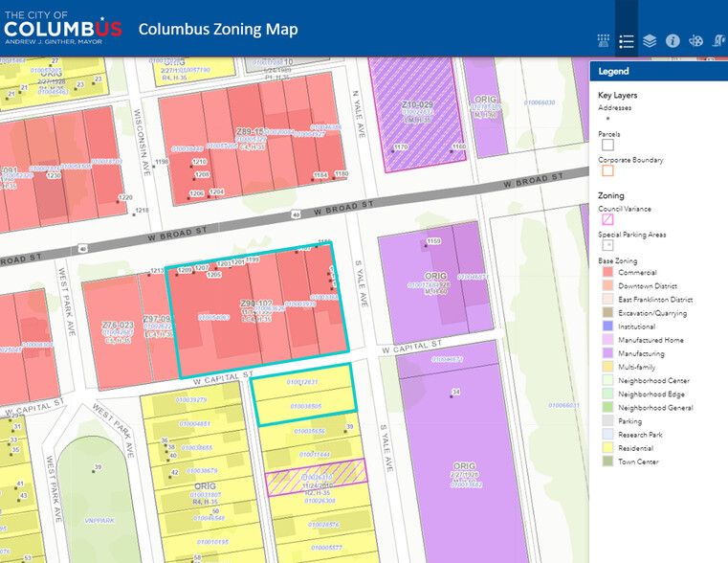The image size is (728, 563).
Task: Click the Residential yellow legend swatch
Action: 607,447
